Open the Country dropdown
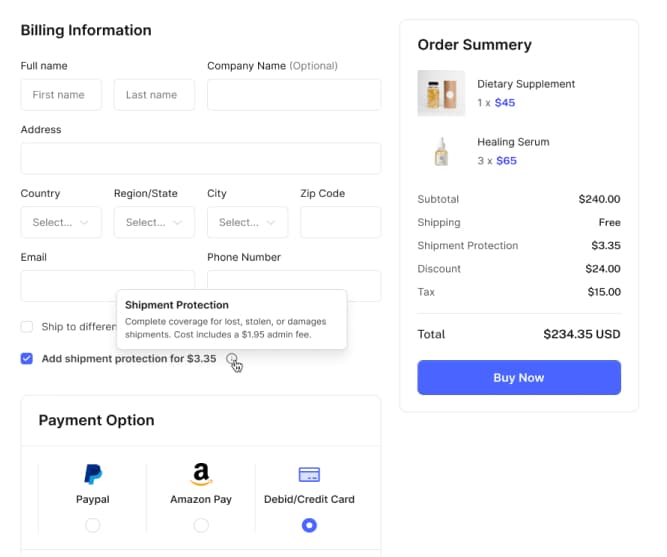The height and width of the screenshot is (557, 667). point(61,222)
